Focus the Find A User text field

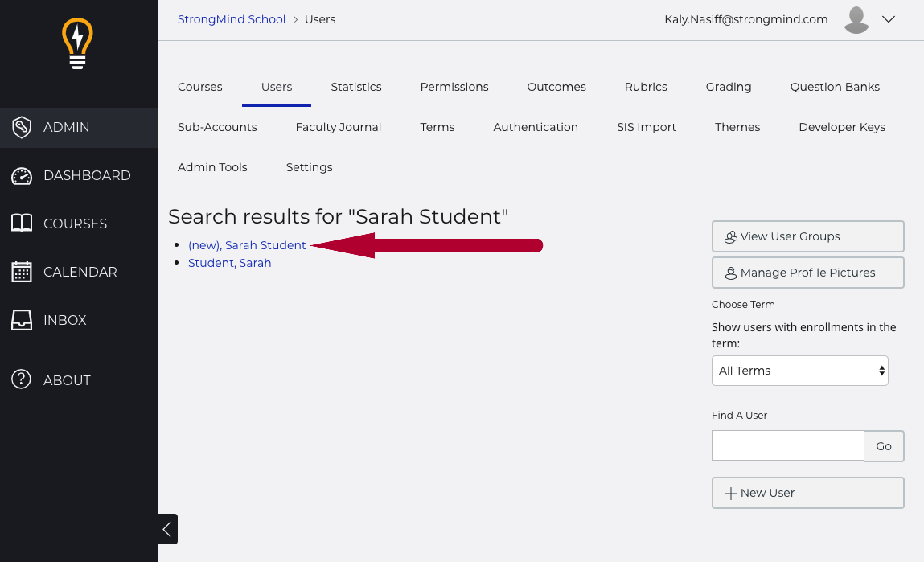coord(788,445)
